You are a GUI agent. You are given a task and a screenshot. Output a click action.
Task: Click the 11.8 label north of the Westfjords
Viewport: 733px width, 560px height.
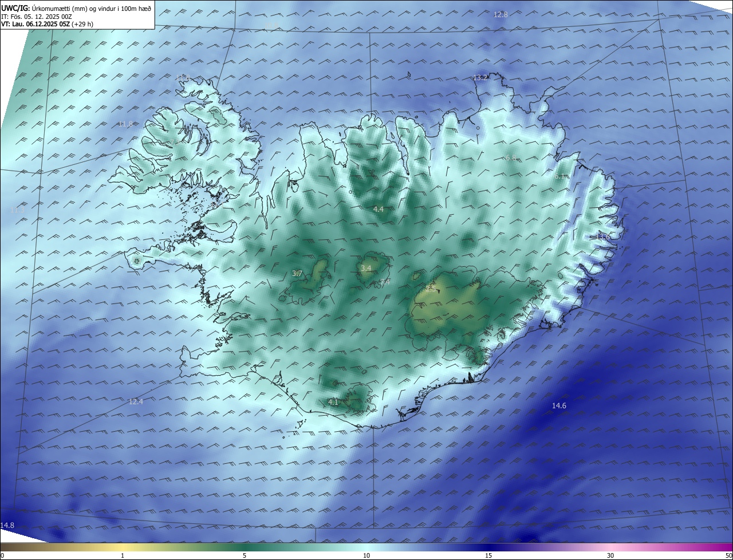point(183,78)
